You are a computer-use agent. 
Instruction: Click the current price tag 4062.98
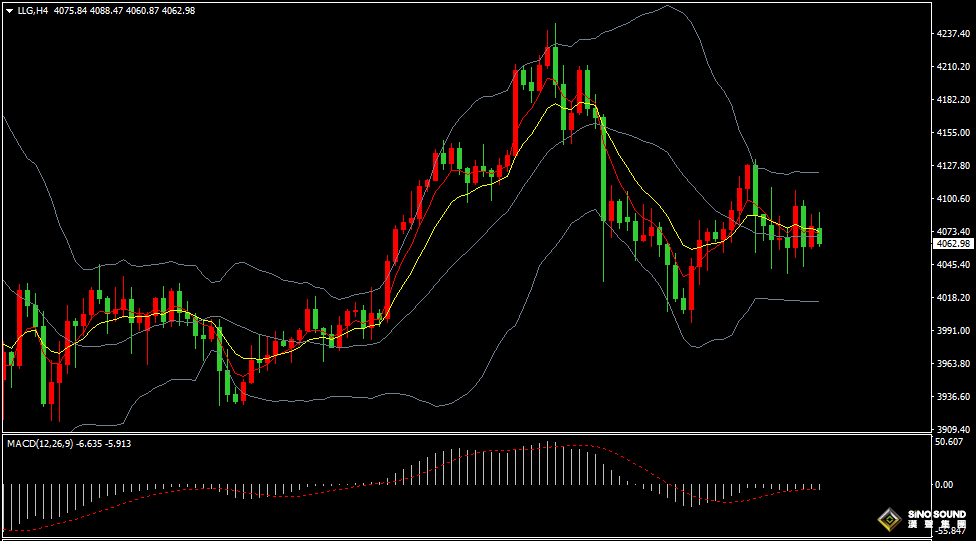coord(953,243)
